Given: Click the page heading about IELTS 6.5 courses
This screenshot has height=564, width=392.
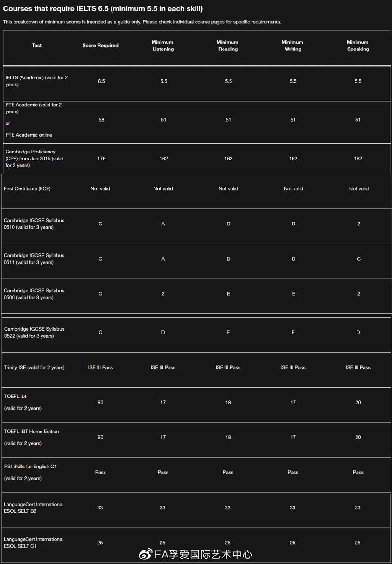Looking at the screenshot, I should 103,9.
